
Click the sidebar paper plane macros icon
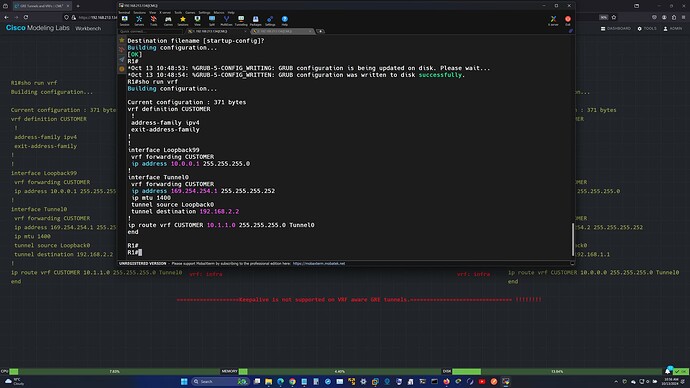tap(122, 59)
